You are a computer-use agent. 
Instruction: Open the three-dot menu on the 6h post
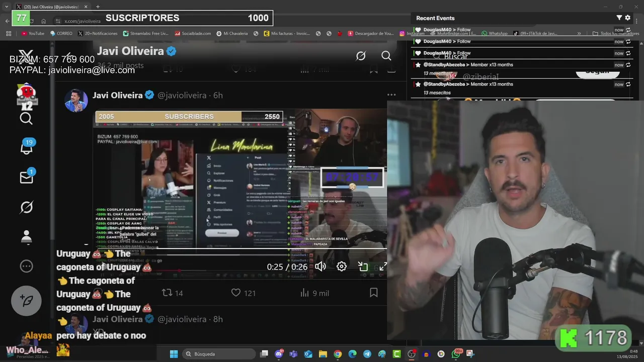391,95
